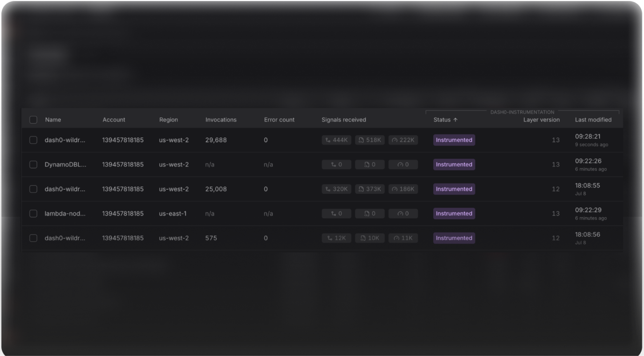Open dash0-wildr... modified at 18:08:55
644x356 pixels.
[x=65, y=189]
